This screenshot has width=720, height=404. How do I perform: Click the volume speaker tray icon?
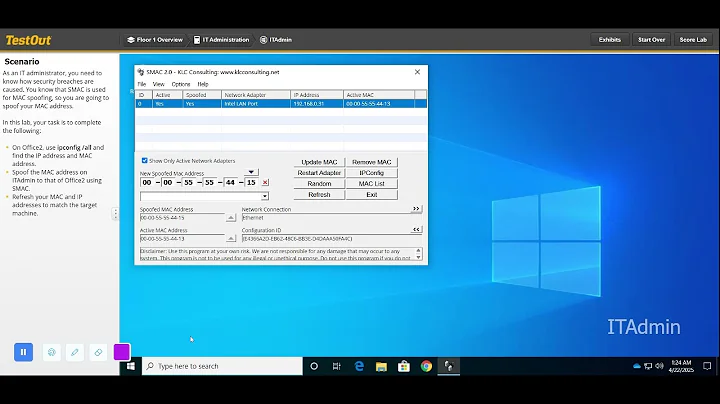(x=659, y=366)
